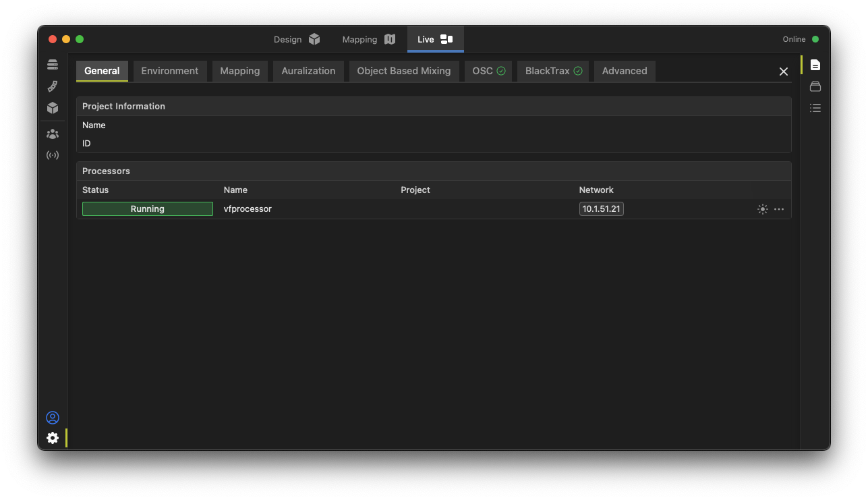The width and height of the screenshot is (868, 500).
Task: Switch to the Design view
Action: pos(296,39)
